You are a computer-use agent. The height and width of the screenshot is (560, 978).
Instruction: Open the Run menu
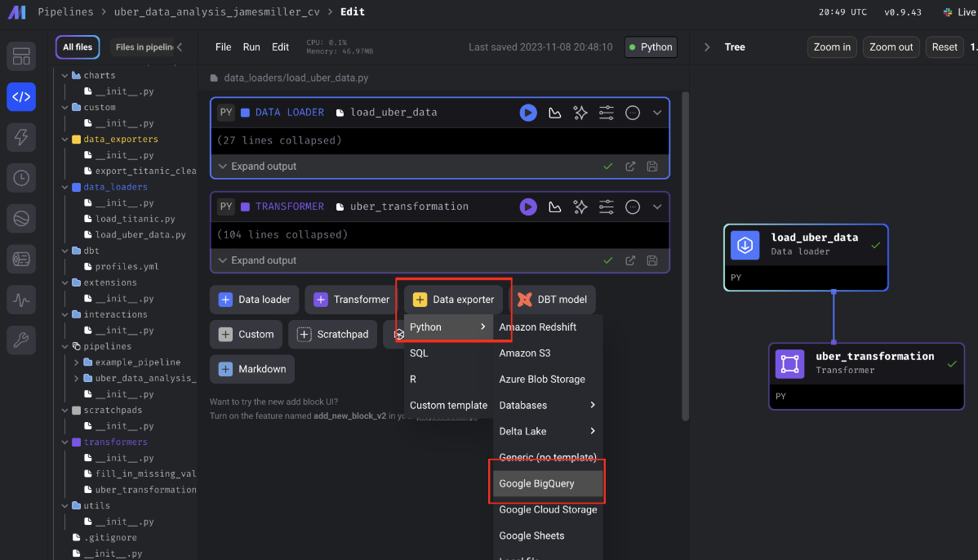click(x=251, y=47)
